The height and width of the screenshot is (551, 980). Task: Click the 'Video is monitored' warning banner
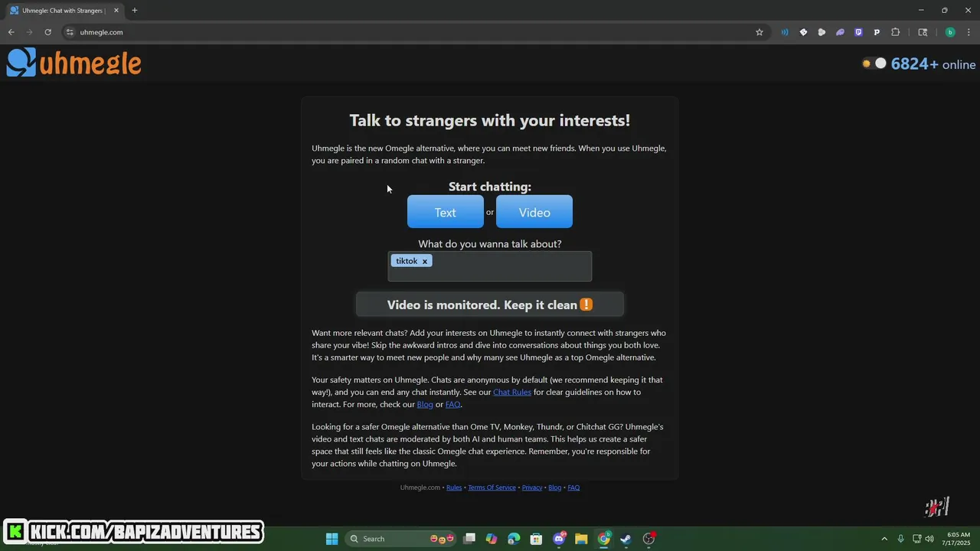coord(490,305)
